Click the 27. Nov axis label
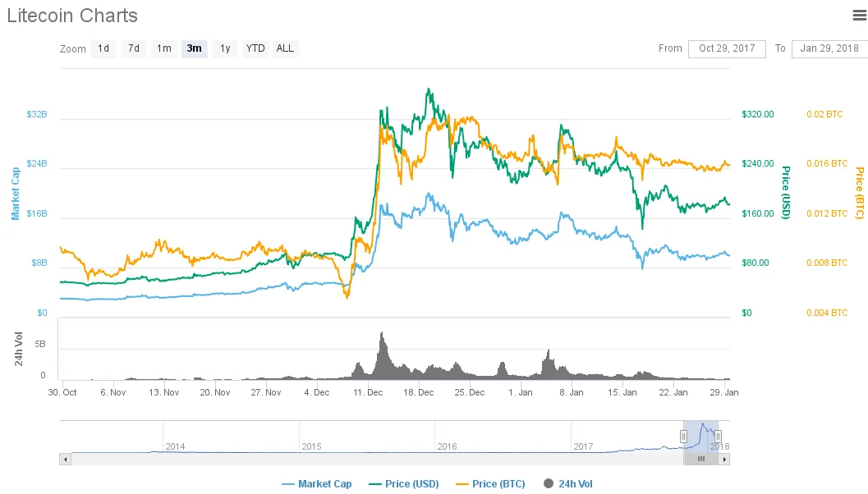868x494 pixels. click(266, 392)
